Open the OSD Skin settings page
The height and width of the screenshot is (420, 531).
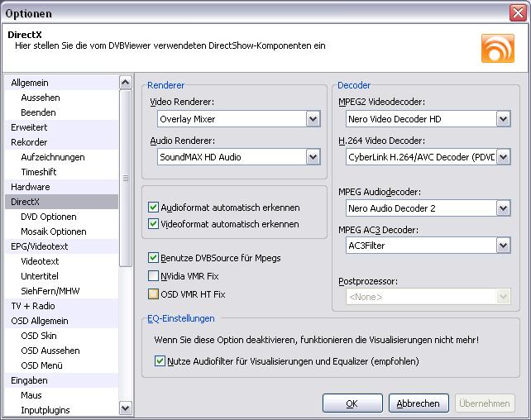(x=62, y=336)
